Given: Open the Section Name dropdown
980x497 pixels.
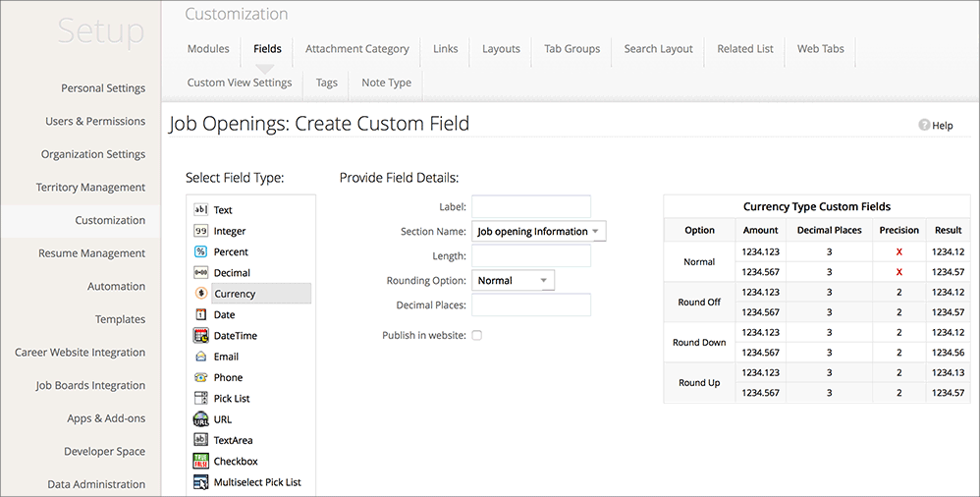Looking at the screenshot, I should pyautogui.click(x=539, y=232).
